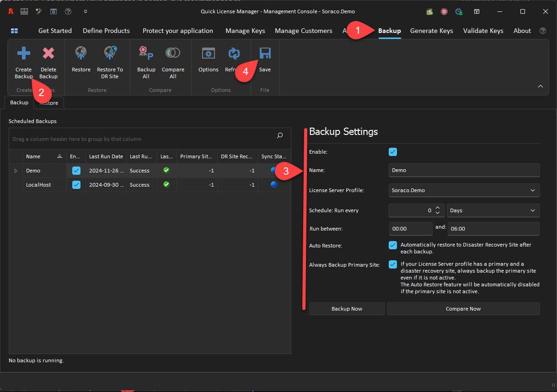Toggle Always Backup Primary Site checkbox

click(393, 264)
